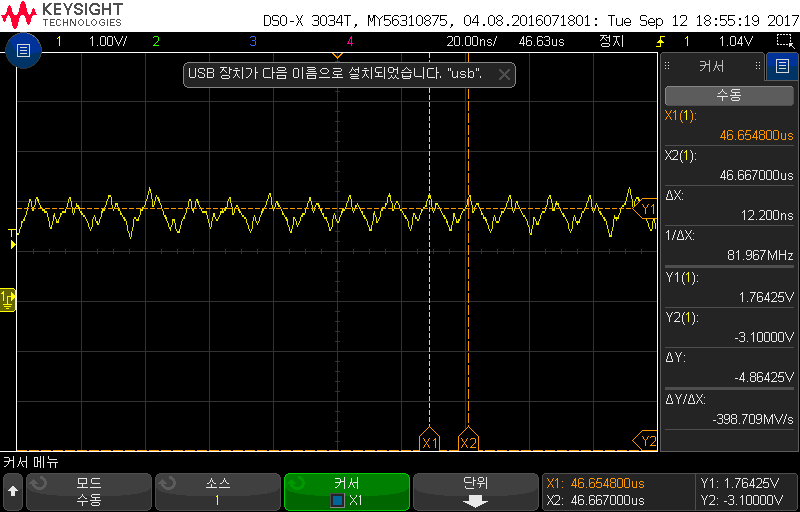Open the cursor sidebar blue menu icon

[781, 67]
